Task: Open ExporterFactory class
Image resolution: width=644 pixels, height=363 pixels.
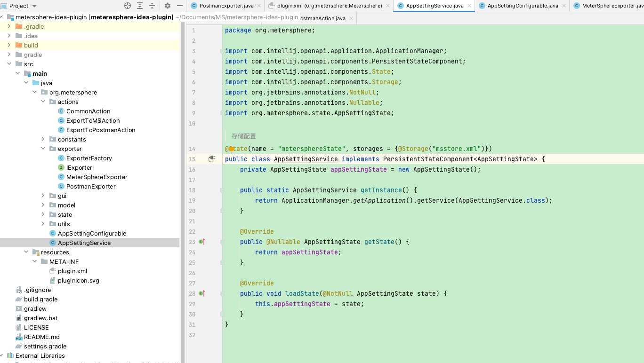Action: (x=89, y=158)
